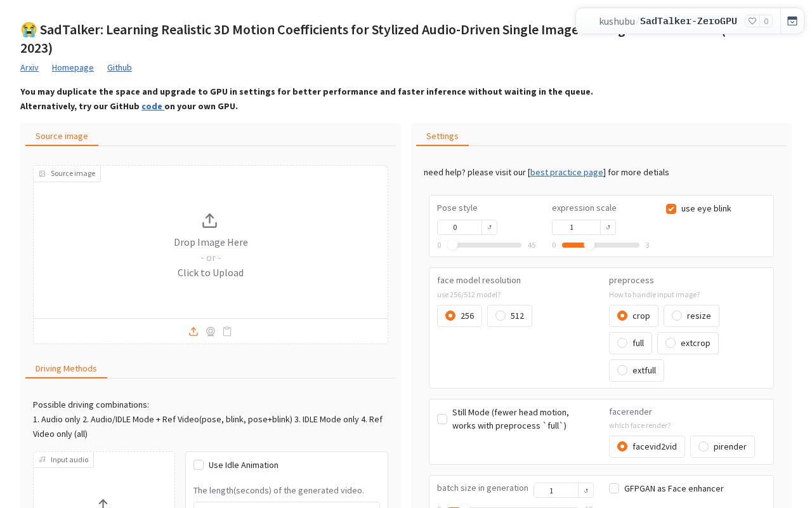Select the 512 face model resolution
The image size is (812, 508).
coord(509,316)
